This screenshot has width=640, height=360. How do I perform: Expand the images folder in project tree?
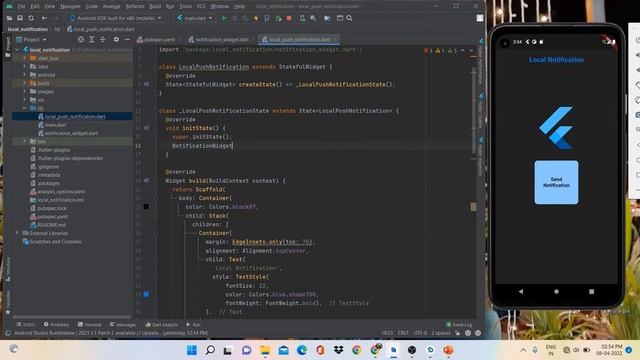pos(24,91)
